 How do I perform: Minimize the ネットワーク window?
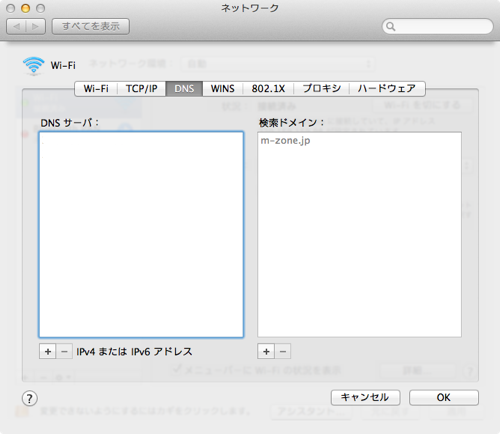point(26,8)
